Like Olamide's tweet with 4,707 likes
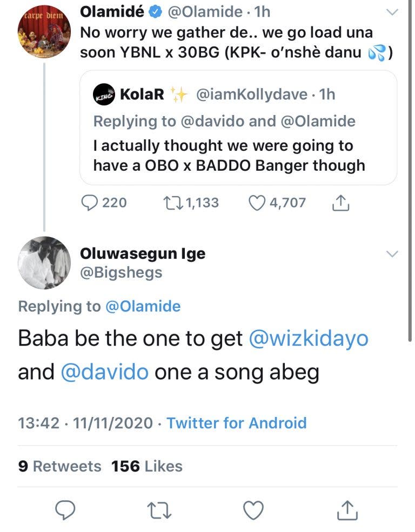This screenshot has width=415, height=532. pyautogui.click(x=257, y=203)
